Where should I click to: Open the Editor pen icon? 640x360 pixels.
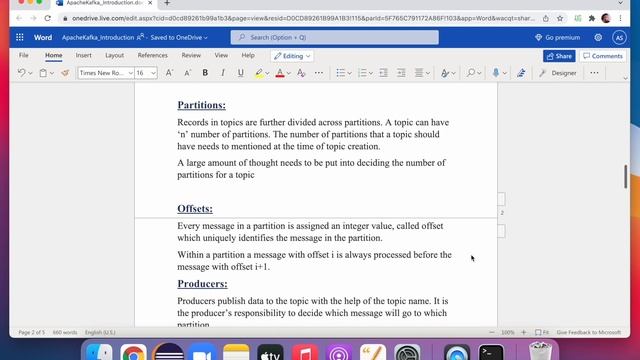point(521,73)
